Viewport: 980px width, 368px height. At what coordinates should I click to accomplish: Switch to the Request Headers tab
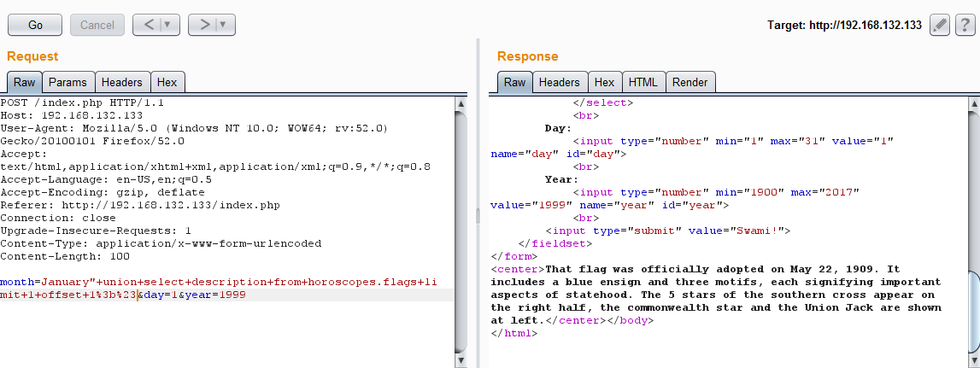122,83
